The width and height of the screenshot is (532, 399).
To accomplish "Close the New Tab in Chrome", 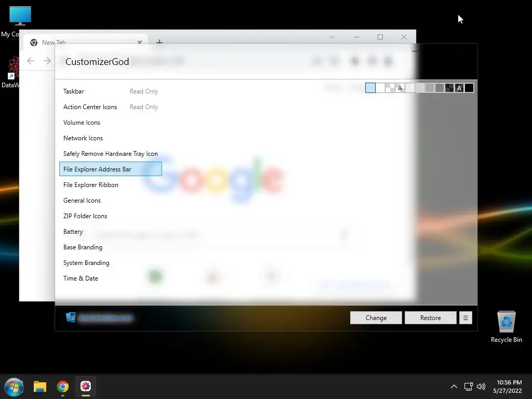I will pyautogui.click(x=139, y=42).
